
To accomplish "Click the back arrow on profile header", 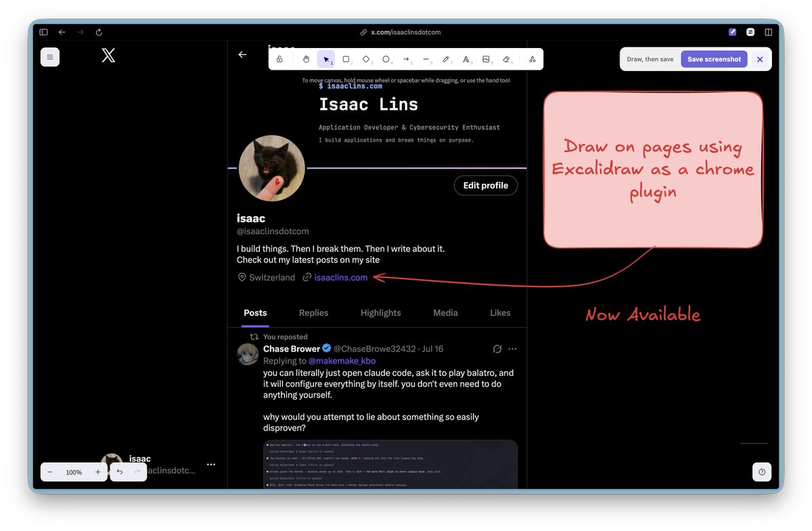I will (x=242, y=55).
